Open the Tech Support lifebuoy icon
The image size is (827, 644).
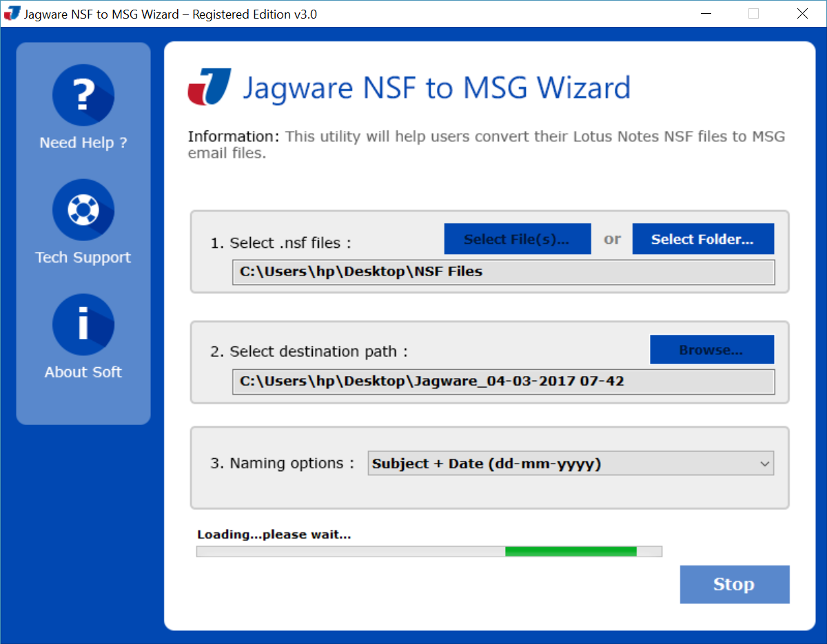83,210
